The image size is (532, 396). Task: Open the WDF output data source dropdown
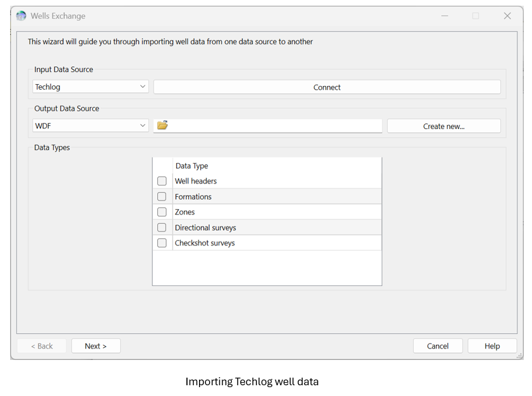point(90,126)
